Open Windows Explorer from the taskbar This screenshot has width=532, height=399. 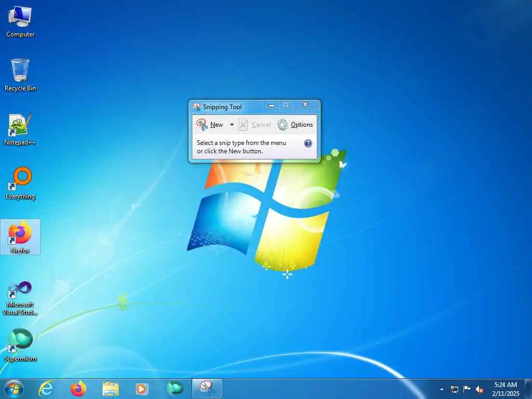(111, 389)
